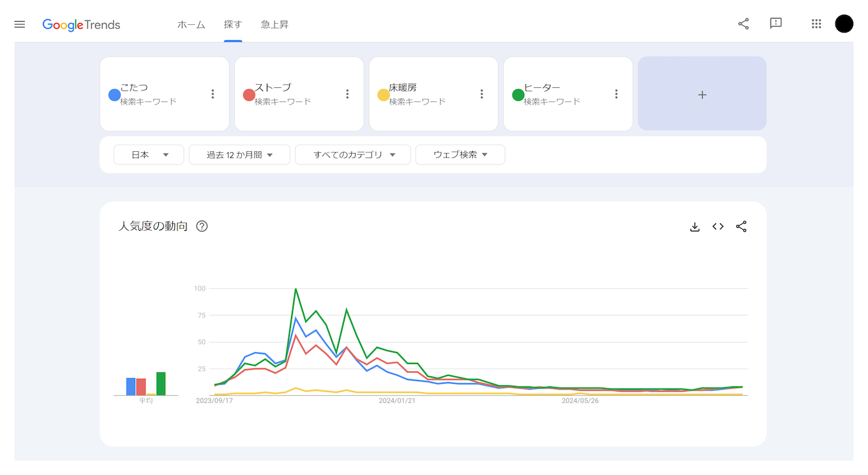
Task: Open the 日本 region dropdown
Action: [x=149, y=154]
